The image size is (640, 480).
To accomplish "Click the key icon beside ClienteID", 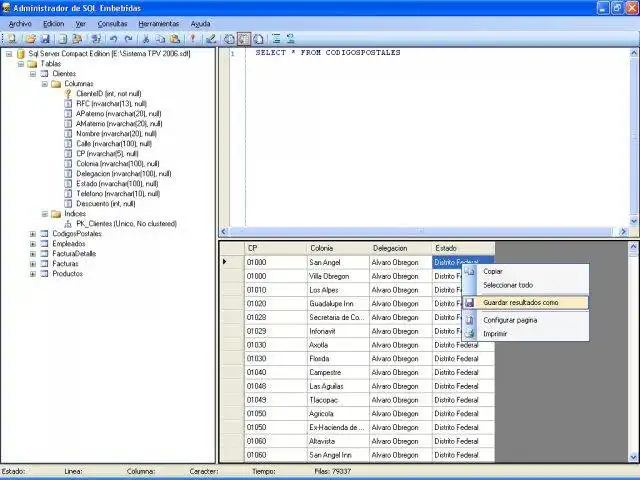I will 68,93.
